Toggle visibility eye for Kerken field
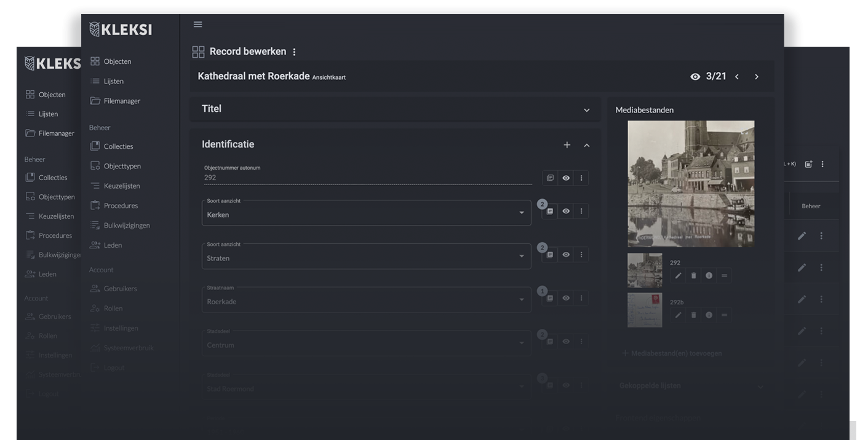 [x=565, y=211]
